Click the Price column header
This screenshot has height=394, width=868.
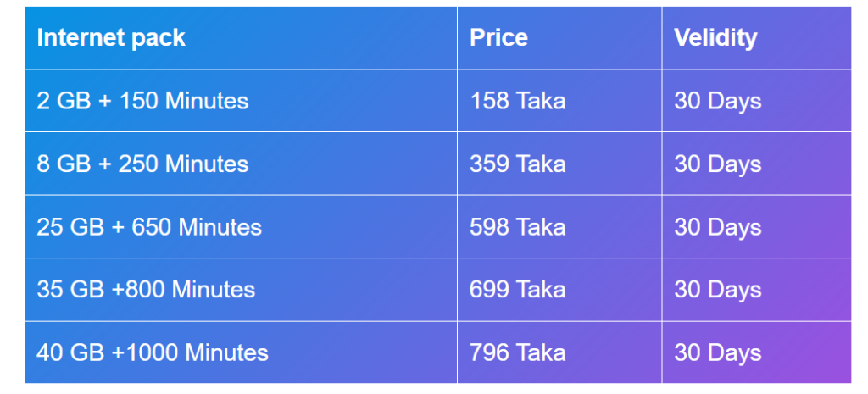click(498, 38)
